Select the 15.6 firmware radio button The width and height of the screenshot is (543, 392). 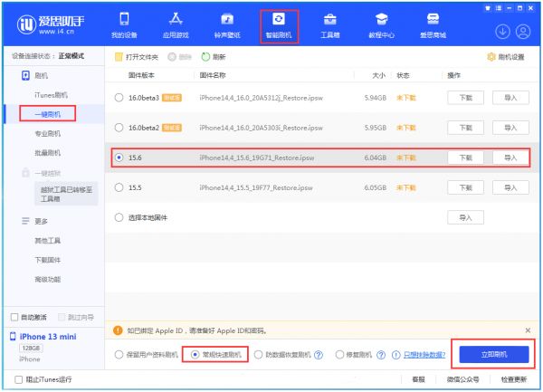click(x=119, y=158)
